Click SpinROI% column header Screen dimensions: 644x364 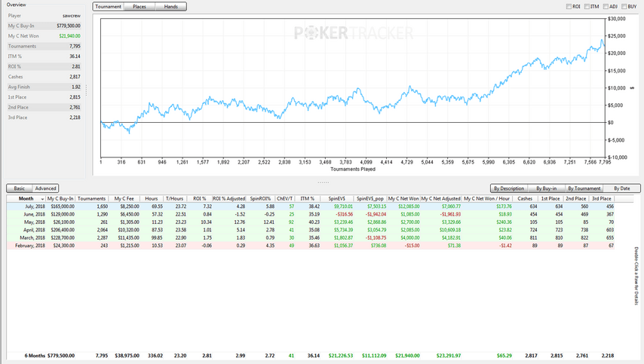[x=260, y=199]
